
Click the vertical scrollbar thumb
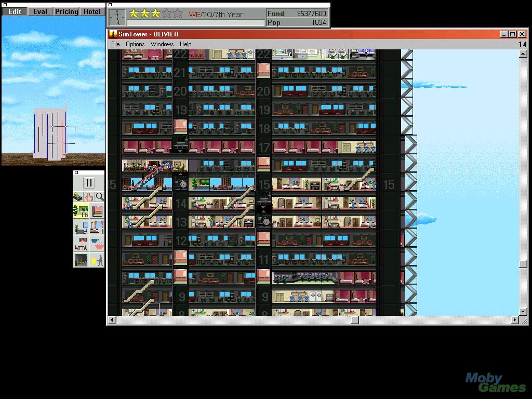523,263
